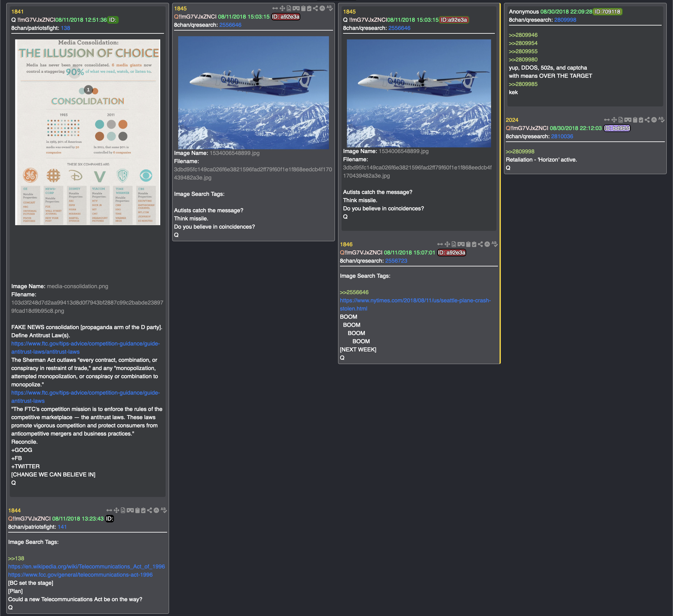The image size is (673, 616).
Task: Open qresearch post link 2809998
Action: click(x=565, y=20)
